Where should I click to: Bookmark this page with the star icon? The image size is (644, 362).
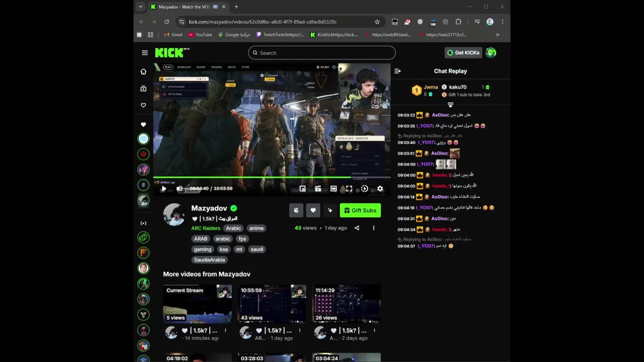[x=377, y=22]
